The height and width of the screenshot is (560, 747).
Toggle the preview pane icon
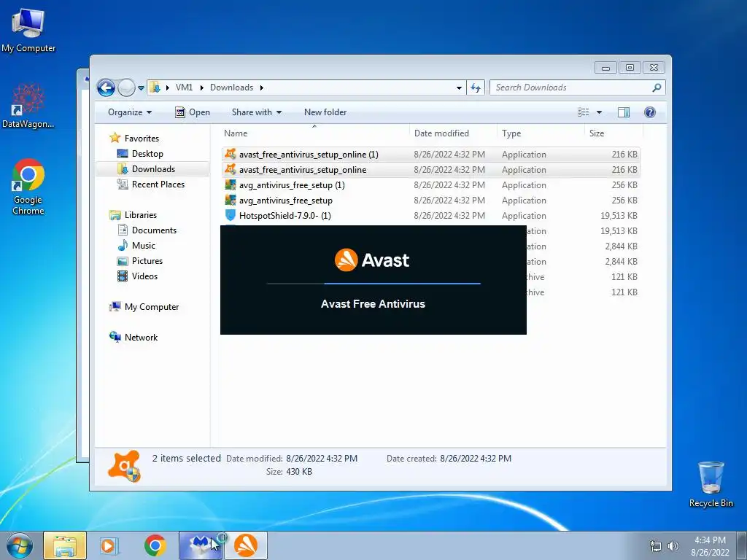(624, 112)
